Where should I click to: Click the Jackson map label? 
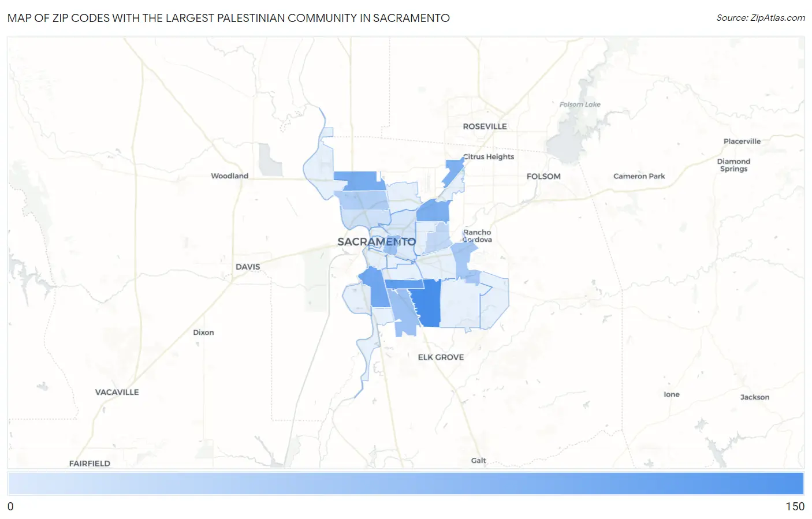point(755,397)
